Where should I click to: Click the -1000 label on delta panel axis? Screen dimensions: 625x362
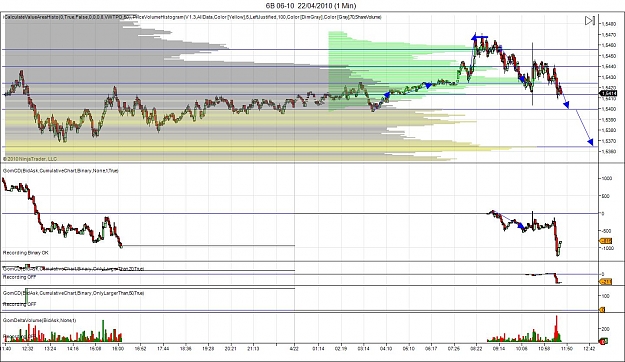coord(607,248)
